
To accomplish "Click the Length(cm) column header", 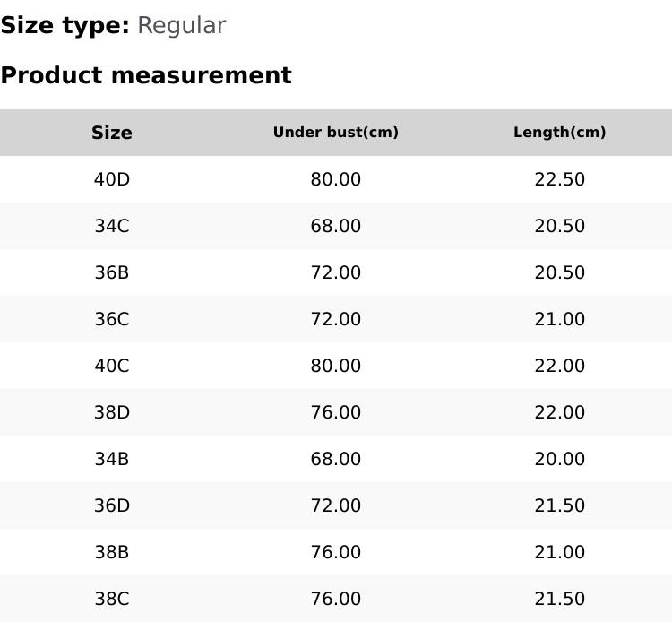I will [560, 133].
